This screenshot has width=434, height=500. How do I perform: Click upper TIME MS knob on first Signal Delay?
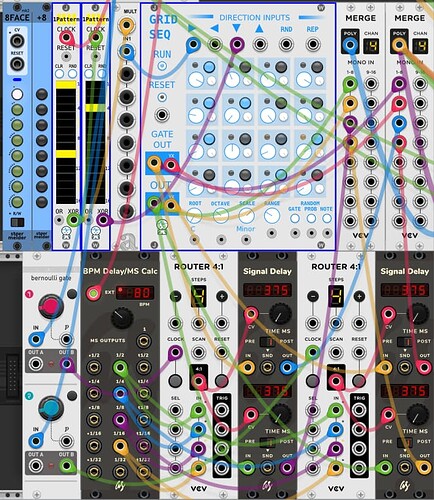[x=280, y=314]
